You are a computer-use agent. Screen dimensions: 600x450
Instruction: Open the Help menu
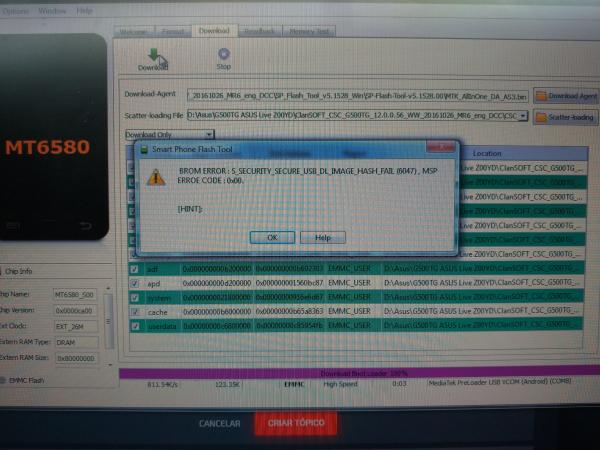84,11
